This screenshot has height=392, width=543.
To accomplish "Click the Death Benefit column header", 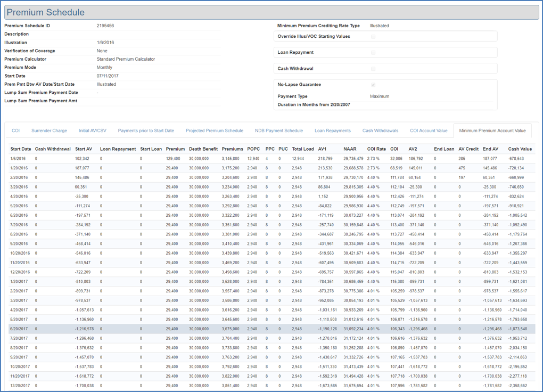I will 203,149.
